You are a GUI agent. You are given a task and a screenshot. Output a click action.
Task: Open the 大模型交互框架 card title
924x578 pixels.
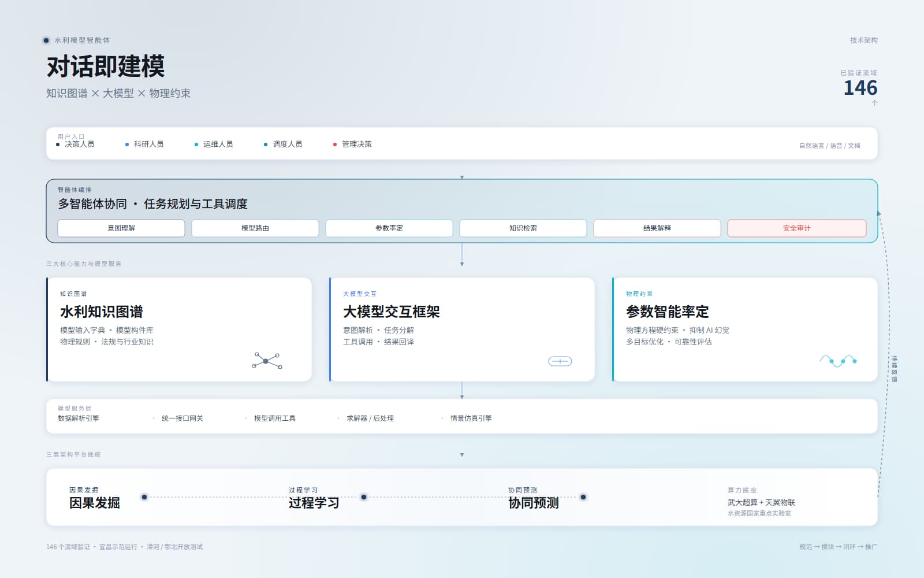click(392, 312)
